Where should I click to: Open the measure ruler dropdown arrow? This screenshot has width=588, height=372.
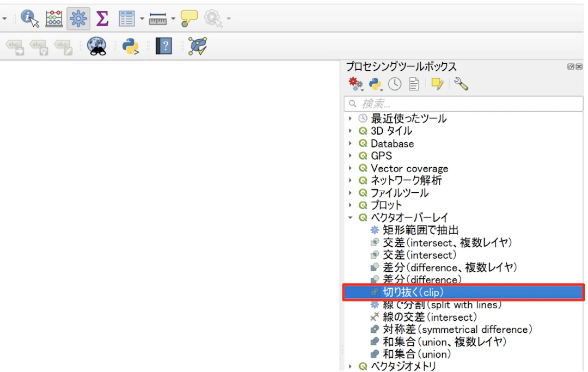tap(173, 19)
